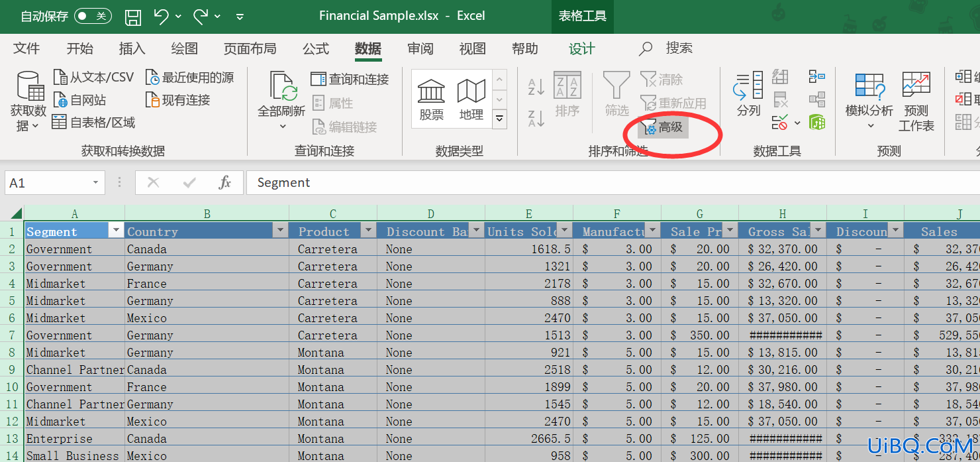Click the Sort Z to A icon

point(536,118)
